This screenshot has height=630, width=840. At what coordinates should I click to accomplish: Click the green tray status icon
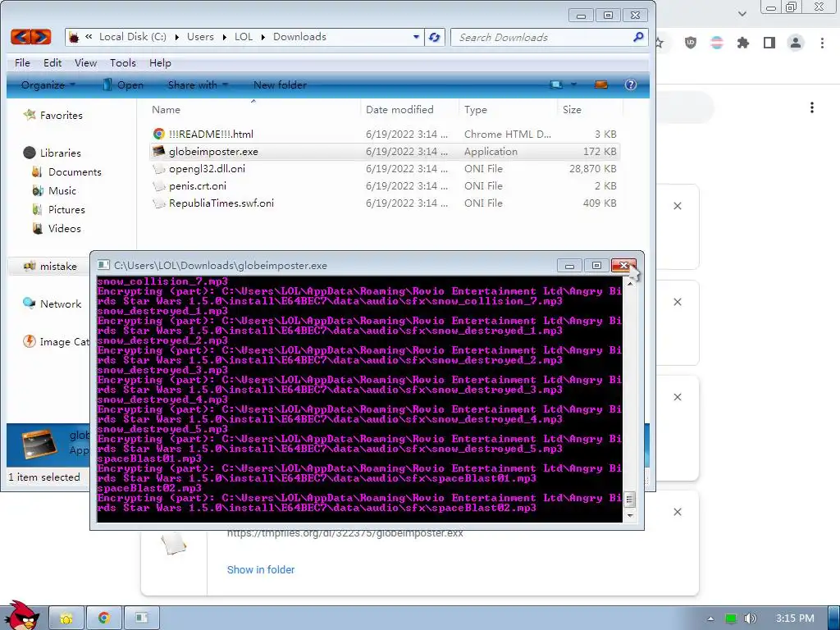click(x=730, y=619)
